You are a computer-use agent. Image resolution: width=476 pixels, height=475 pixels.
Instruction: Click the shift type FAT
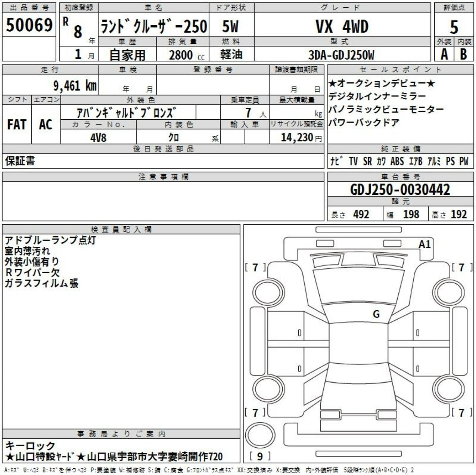[17, 125]
